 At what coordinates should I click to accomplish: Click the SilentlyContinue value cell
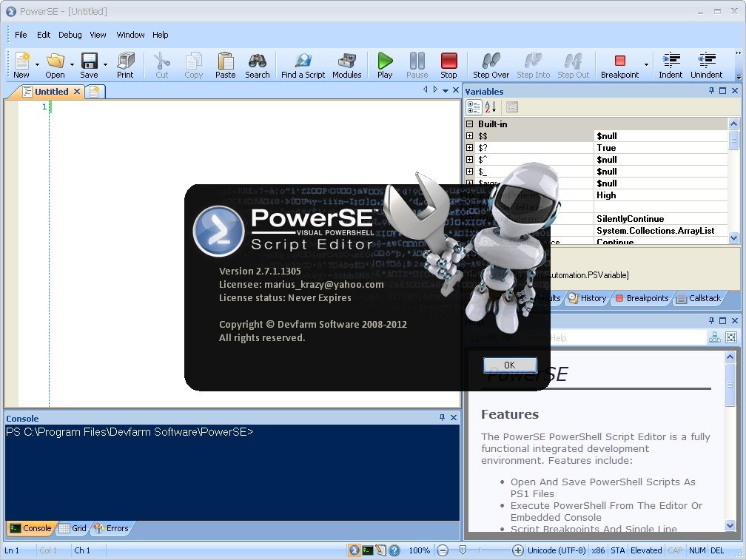(661, 219)
